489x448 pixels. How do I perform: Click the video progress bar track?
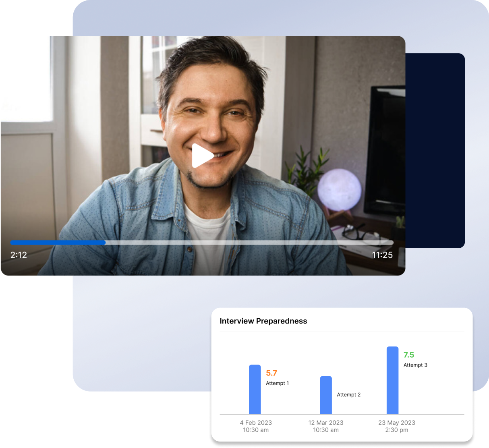pyautogui.click(x=202, y=243)
